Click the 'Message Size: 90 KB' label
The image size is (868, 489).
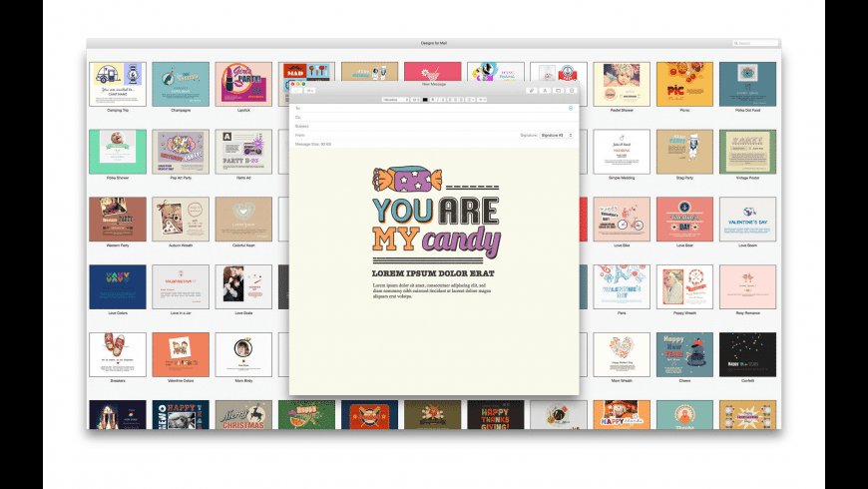pos(313,144)
